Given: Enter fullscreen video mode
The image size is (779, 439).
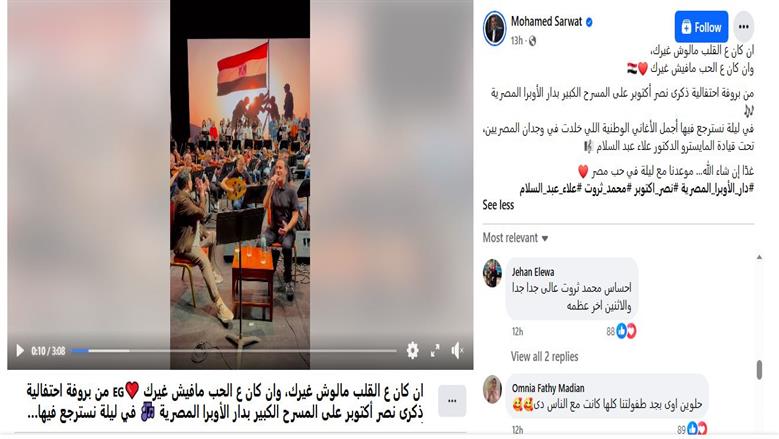Looking at the screenshot, I should click(x=435, y=351).
